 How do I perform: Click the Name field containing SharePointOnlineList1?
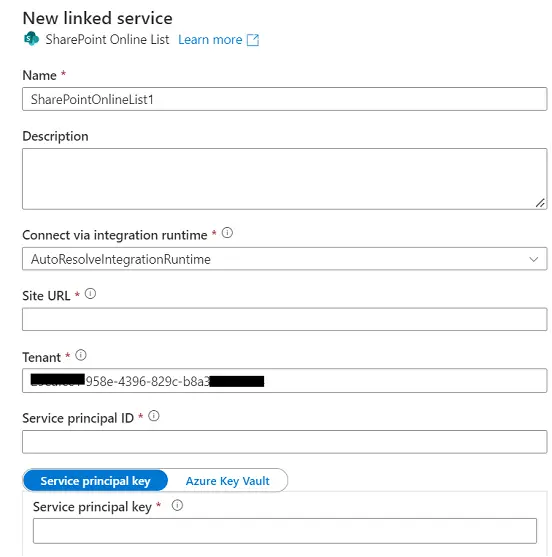285,99
